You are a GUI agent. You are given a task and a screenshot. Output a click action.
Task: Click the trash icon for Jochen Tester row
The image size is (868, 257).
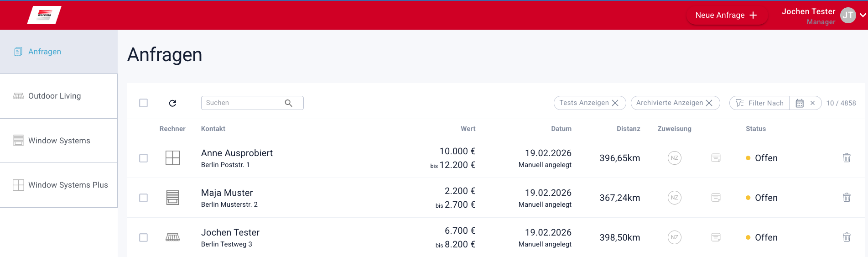point(847,237)
